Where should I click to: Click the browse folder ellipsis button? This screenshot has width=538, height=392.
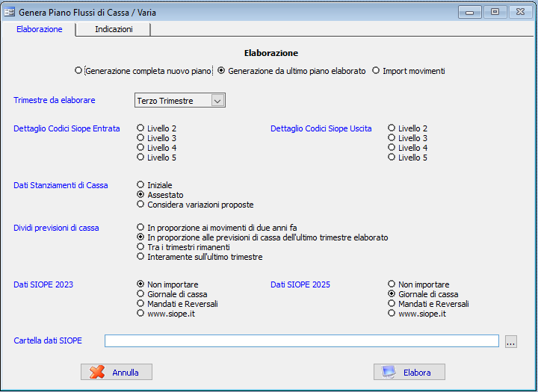(511, 341)
